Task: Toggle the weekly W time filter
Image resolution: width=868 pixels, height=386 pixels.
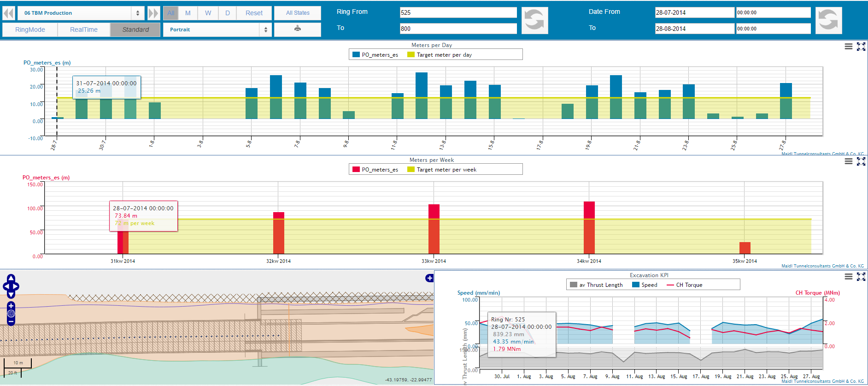Action: pos(208,13)
